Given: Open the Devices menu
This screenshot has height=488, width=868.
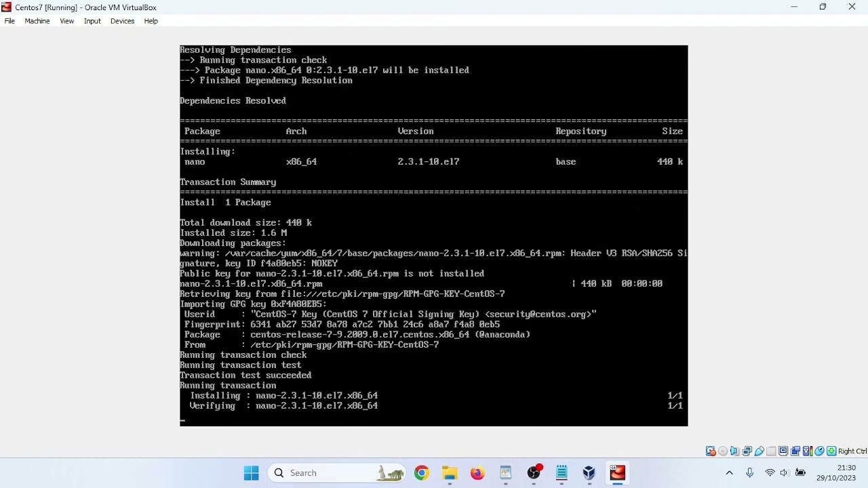Looking at the screenshot, I should [x=122, y=21].
